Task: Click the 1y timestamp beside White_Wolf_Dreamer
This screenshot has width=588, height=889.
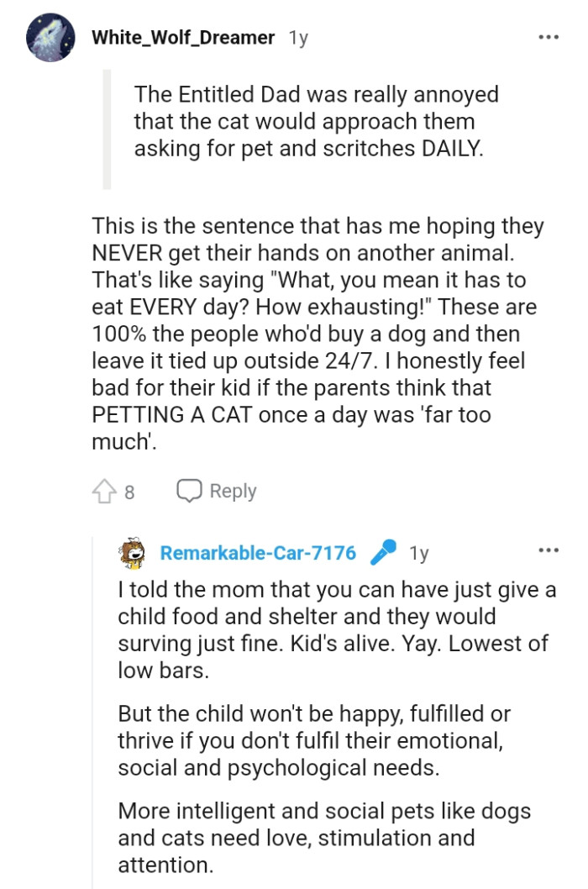Action: point(298,38)
